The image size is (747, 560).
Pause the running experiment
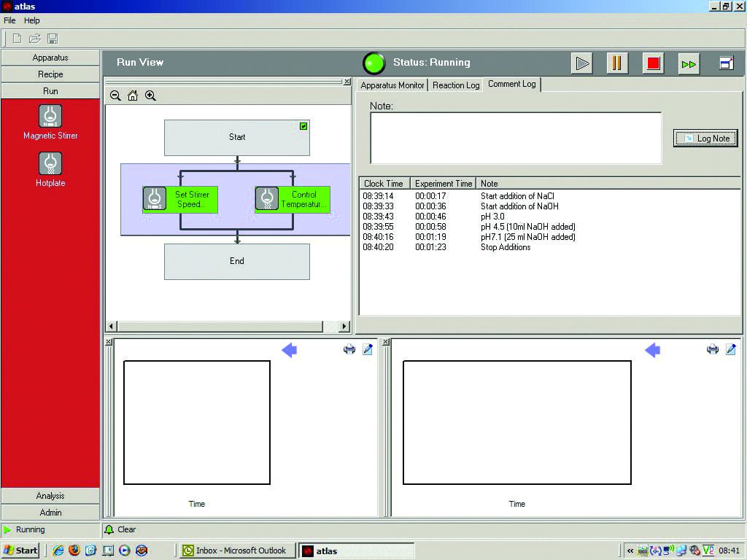617,63
